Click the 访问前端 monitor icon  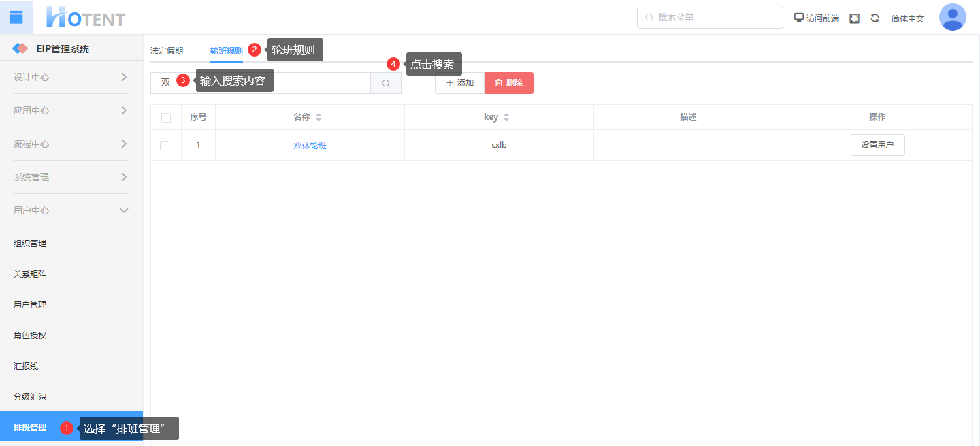point(799,18)
